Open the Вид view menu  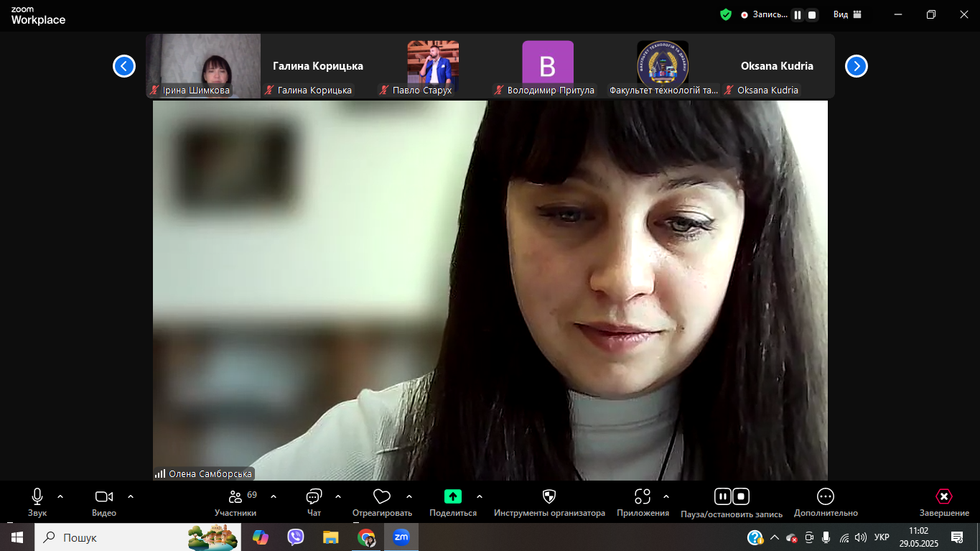(841, 14)
